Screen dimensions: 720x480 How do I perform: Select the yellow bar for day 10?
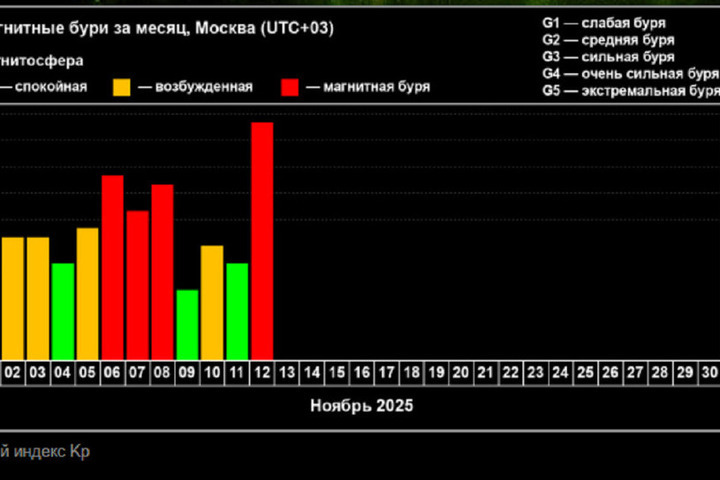pyautogui.click(x=212, y=302)
